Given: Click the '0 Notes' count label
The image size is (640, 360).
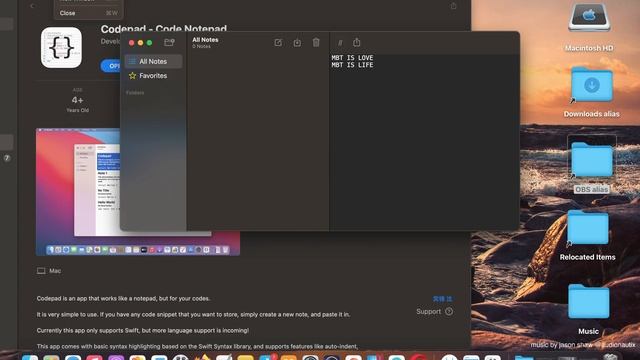Looking at the screenshot, I should click(x=202, y=46).
